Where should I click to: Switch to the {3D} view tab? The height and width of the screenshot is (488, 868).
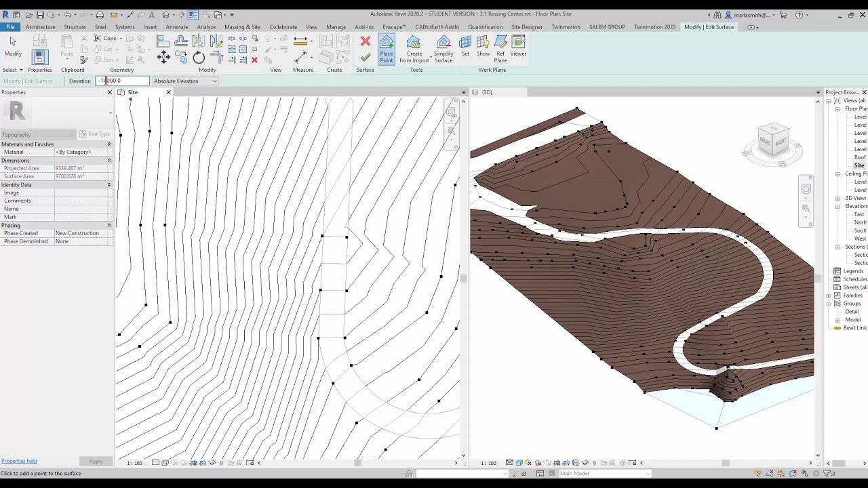click(x=486, y=92)
